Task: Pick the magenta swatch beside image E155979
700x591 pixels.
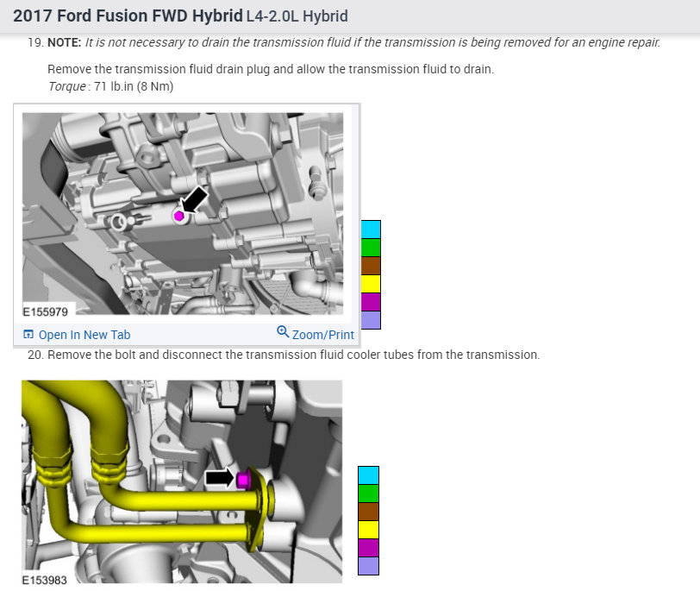Action: point(371,302)
